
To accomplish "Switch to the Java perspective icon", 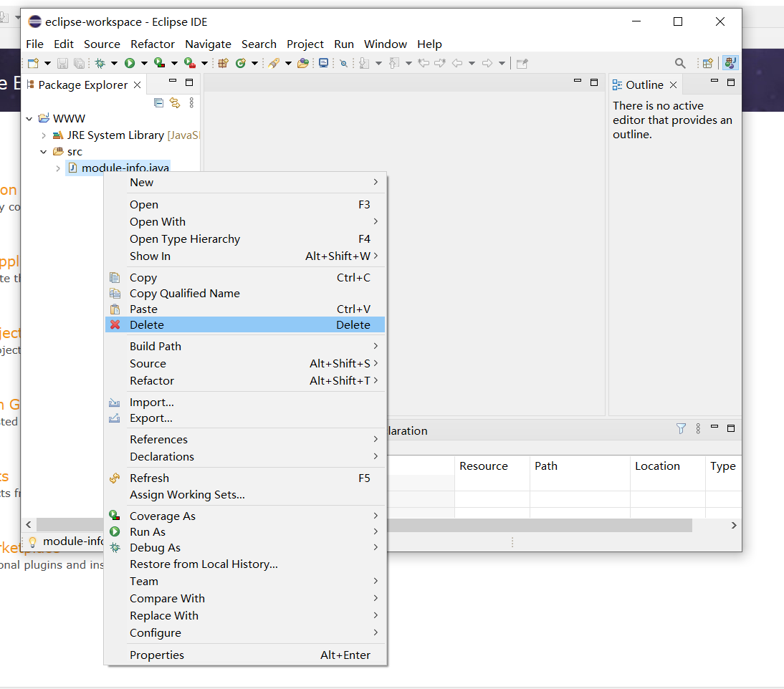I will pyautogui.click(x=730, y=63).
